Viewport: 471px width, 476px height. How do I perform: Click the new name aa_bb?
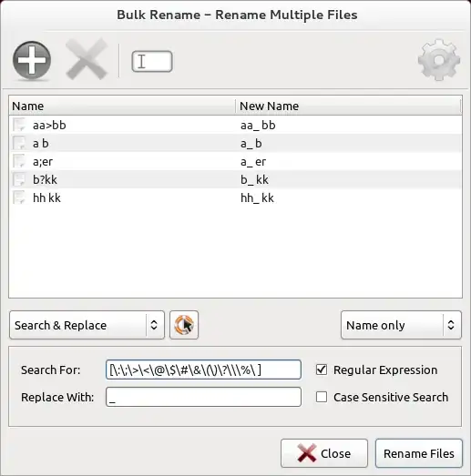click(x=258, y=126)
